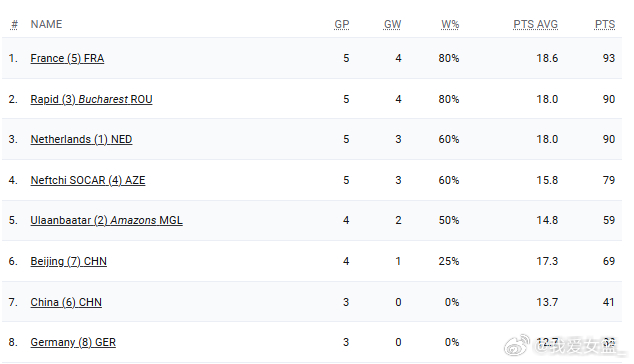Select France's 93 total points cell
The image size is (634, 364).
(609, 58)
